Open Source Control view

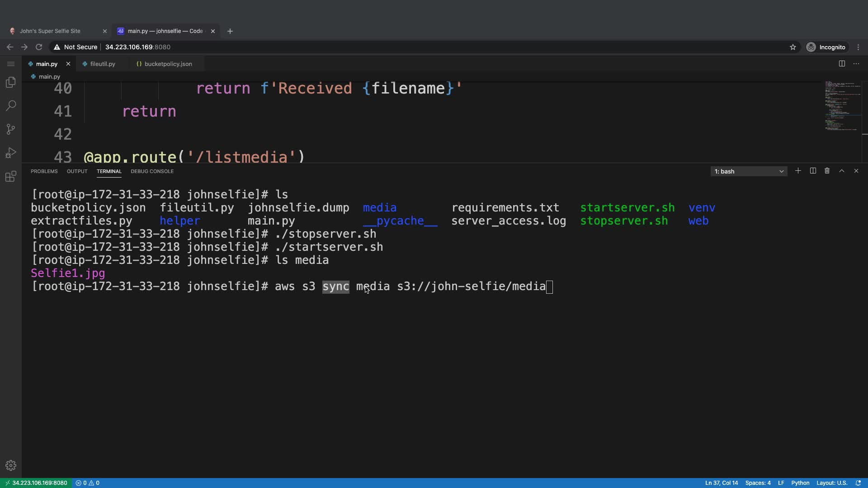pos(11,129)
